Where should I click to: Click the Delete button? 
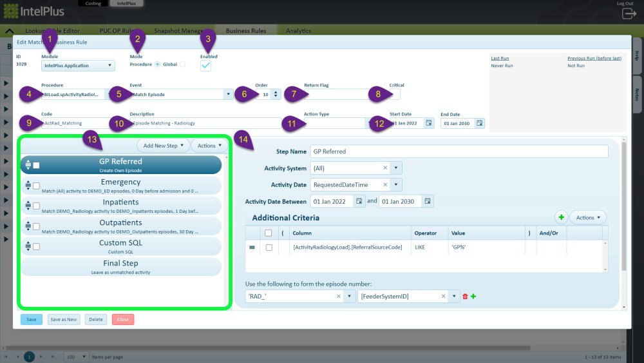[x=96, y=319]
